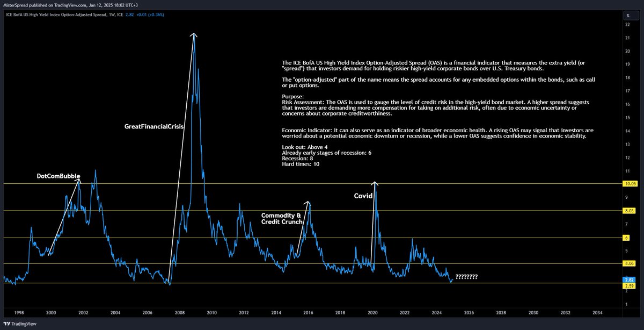This screenshot has height=330, width=644.
Task: Select the Commodity & Credit Crunch label
Action: [x=282, y=219]
